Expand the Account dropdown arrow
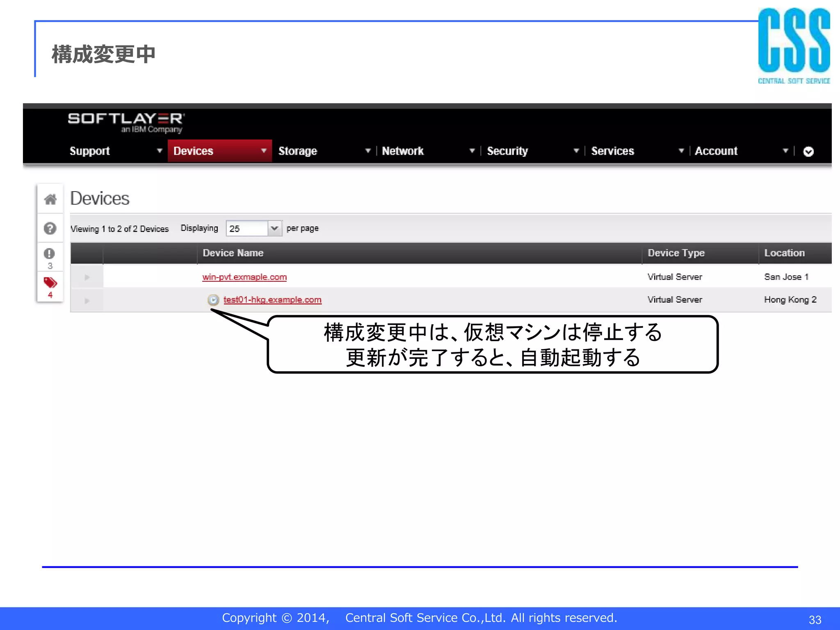 [x=785, y=151]
